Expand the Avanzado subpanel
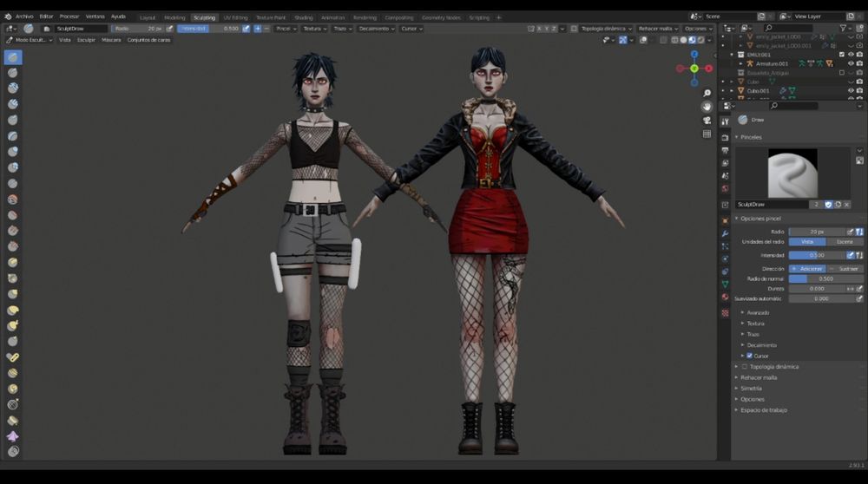This screenshot has width=868, height=484. (x=757, y=312)
